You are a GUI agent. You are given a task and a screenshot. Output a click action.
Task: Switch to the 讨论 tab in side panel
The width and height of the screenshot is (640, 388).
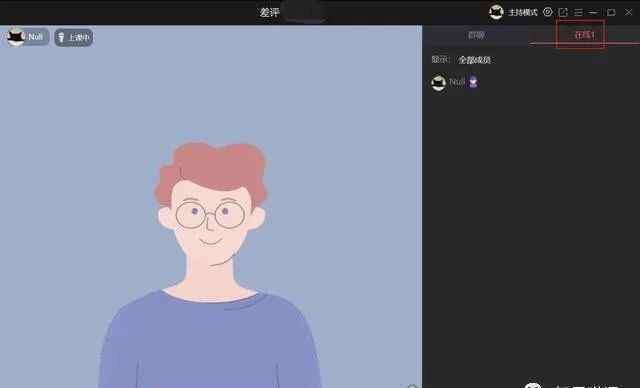tap(476, 35)
